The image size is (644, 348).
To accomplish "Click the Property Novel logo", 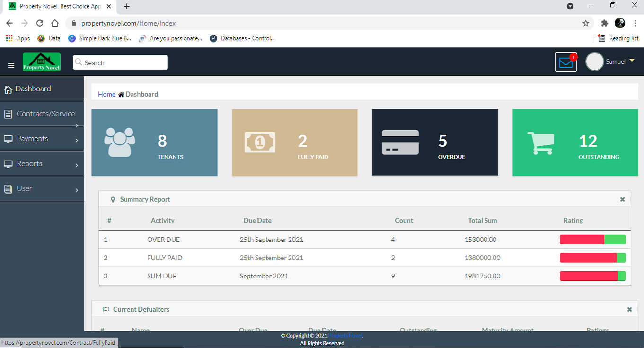I will pos(42,62).
